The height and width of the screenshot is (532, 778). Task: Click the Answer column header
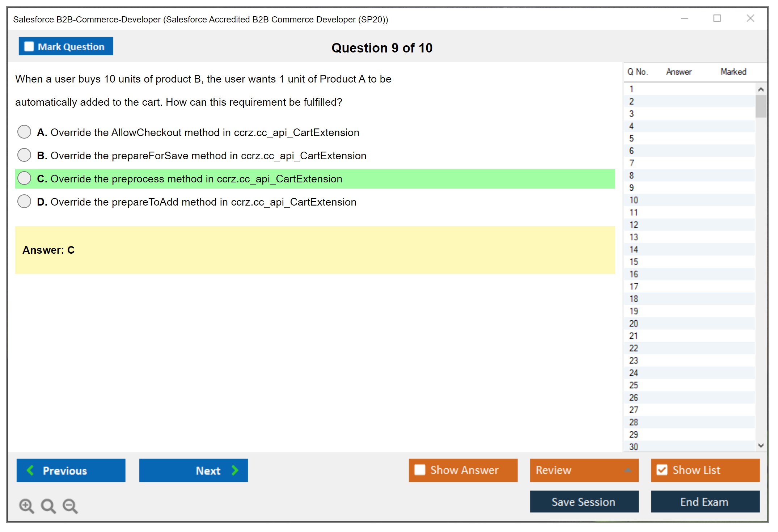(x=678, y=72)
